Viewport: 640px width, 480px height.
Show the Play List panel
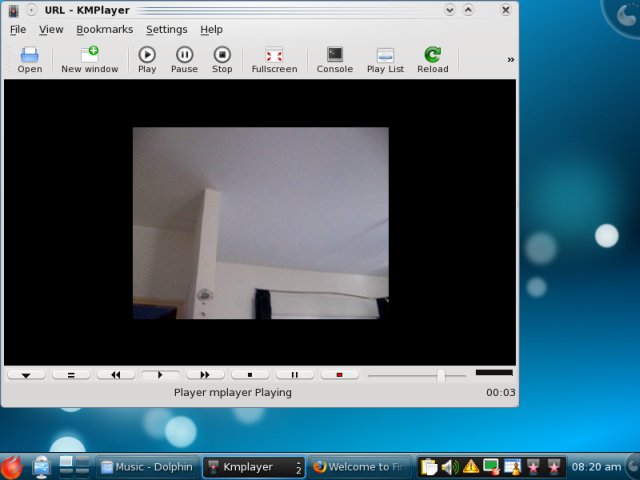coord(385,60)
